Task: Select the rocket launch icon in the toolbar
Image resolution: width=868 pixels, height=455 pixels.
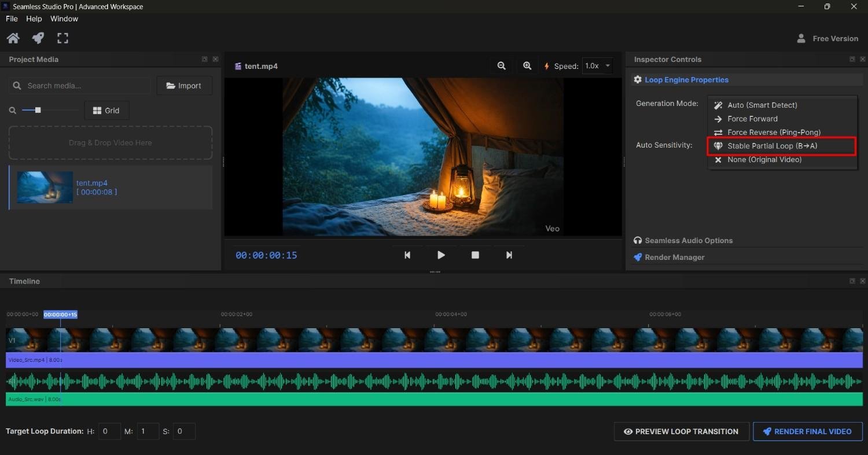Action: 38,38
